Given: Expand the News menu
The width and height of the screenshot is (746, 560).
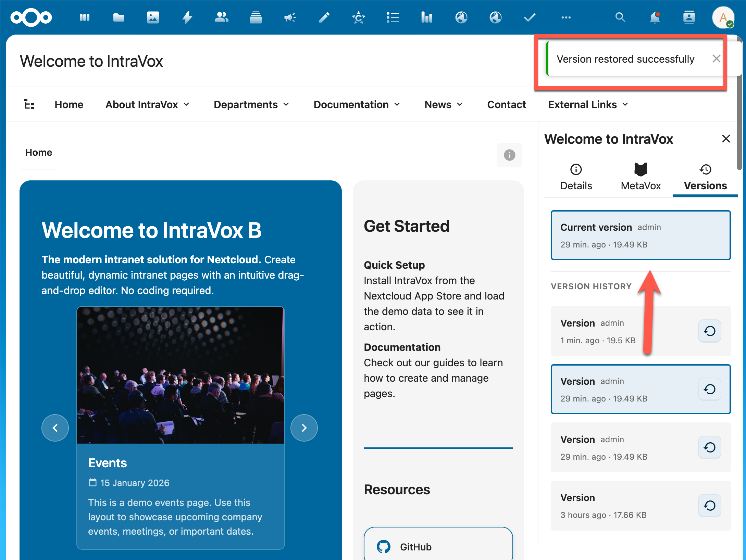Looking at the screenshot, I should pos(444,104).
